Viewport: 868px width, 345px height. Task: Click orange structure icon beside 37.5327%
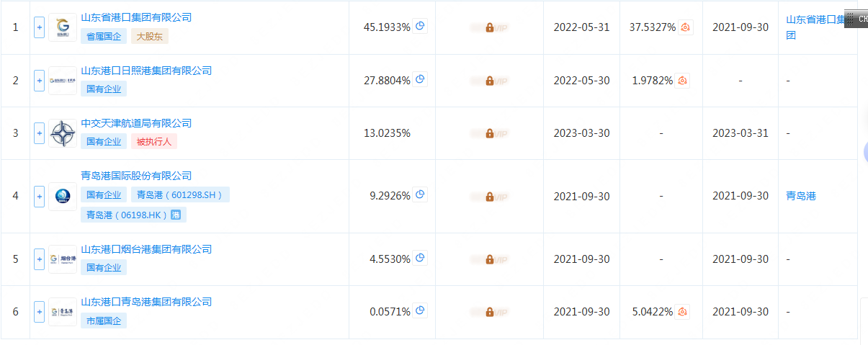[x=686, y=27]
